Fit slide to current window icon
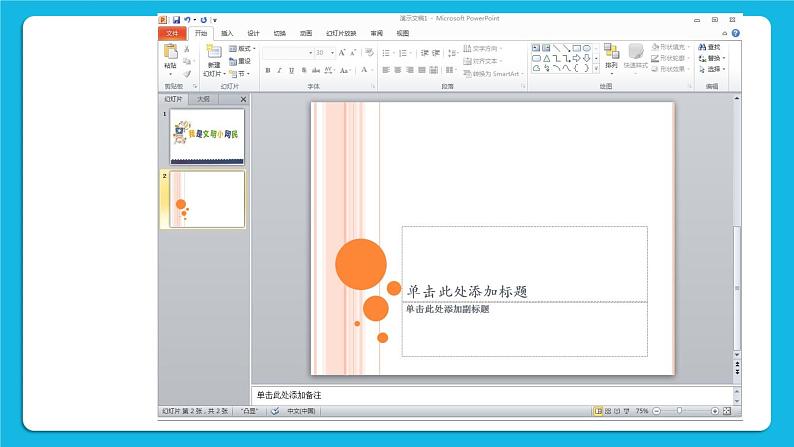This screenshot has width=794, height=447. (x=727, y=411)
